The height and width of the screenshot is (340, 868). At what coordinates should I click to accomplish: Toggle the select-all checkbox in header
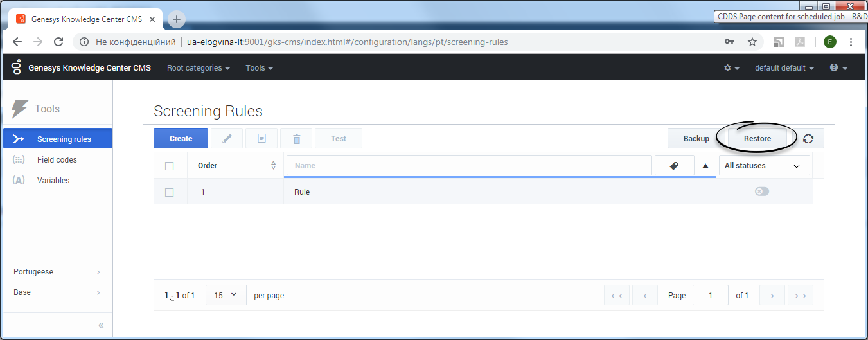tap(170, 166)
